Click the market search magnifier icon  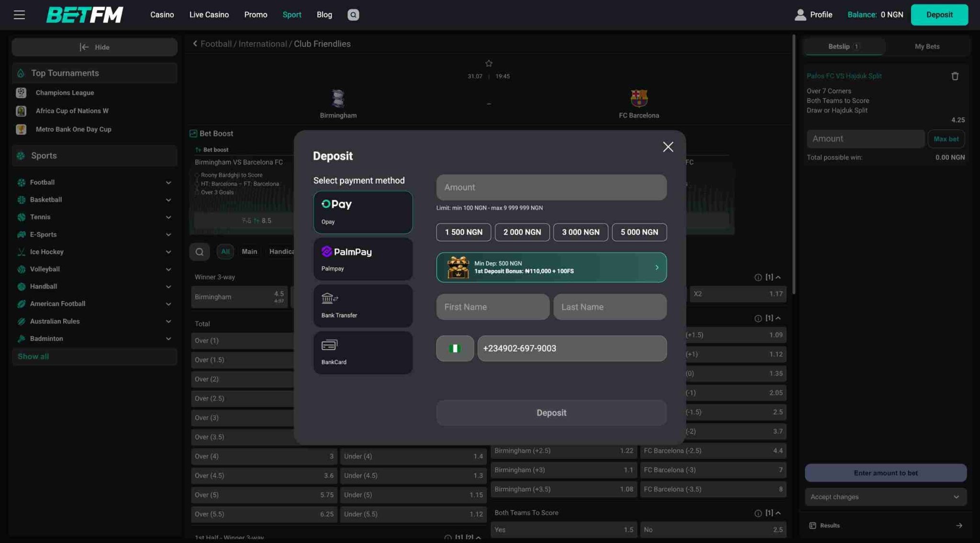click(x=200, y=251)
